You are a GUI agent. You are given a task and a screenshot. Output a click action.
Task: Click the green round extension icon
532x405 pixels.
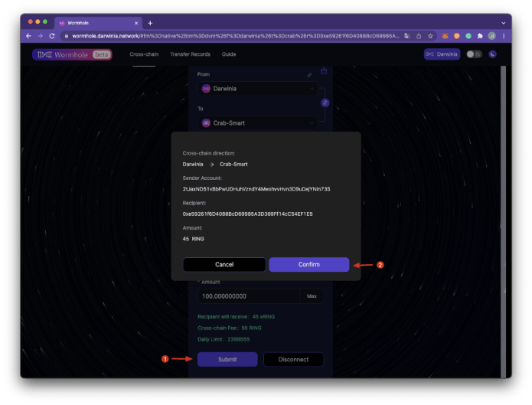tap(468, 36)
